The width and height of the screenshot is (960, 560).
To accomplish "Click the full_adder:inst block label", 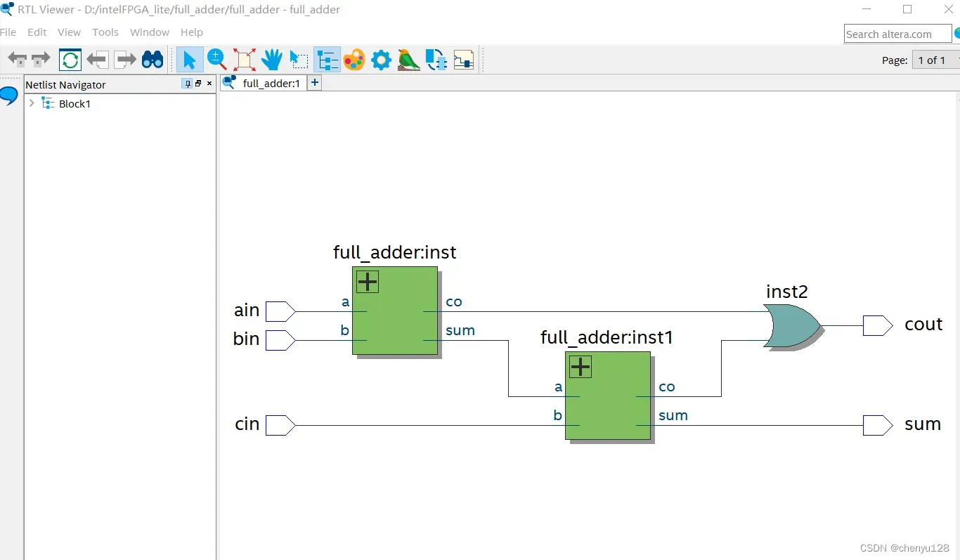I will [x=395, y=252].
